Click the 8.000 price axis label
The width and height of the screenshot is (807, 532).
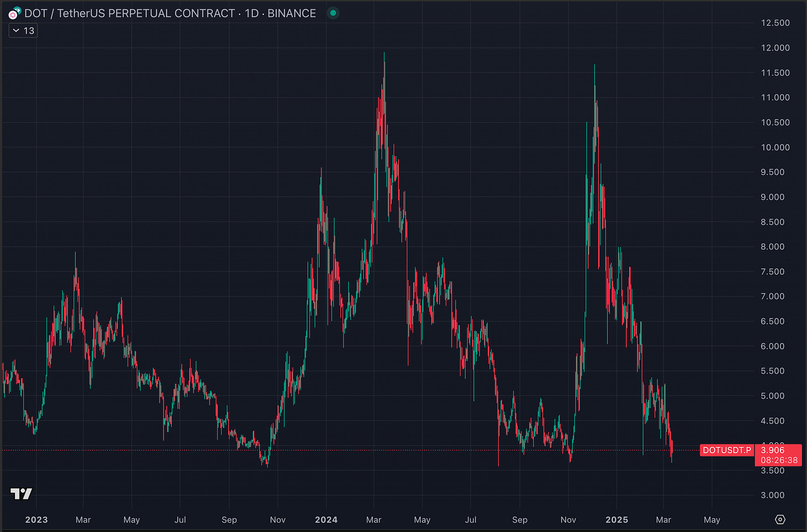[x=773, y=247]
